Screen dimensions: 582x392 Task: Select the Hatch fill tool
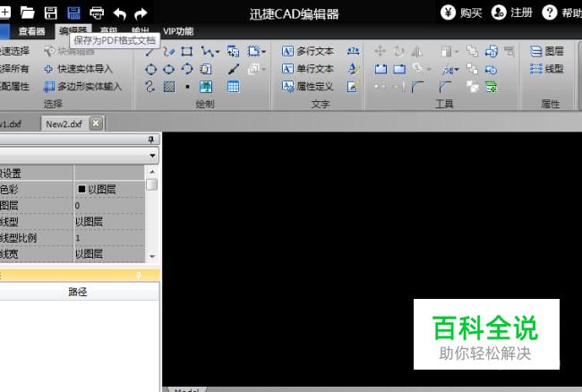pos(169,87)
